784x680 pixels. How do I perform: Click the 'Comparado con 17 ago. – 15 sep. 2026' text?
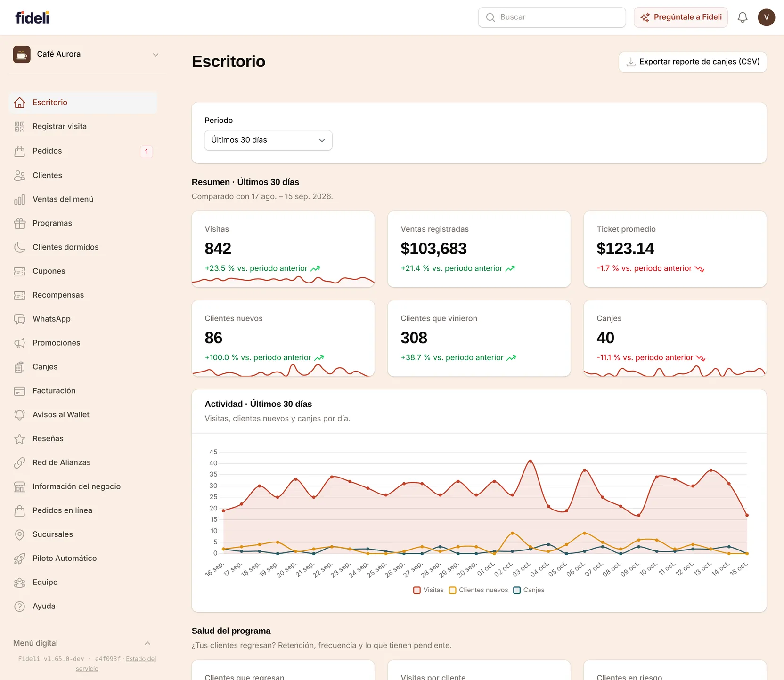pos(262,197)
